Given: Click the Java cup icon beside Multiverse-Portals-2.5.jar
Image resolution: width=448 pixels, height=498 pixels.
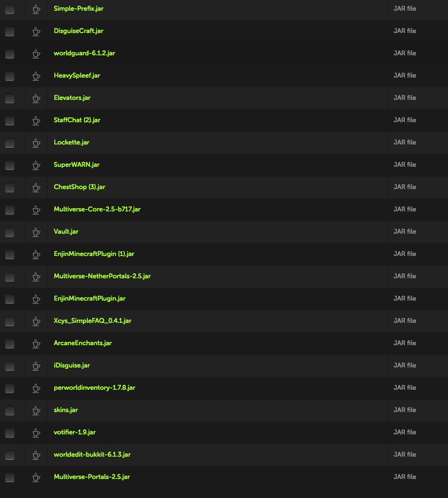Looking at the screenshot, I should [x=36, y=478].
